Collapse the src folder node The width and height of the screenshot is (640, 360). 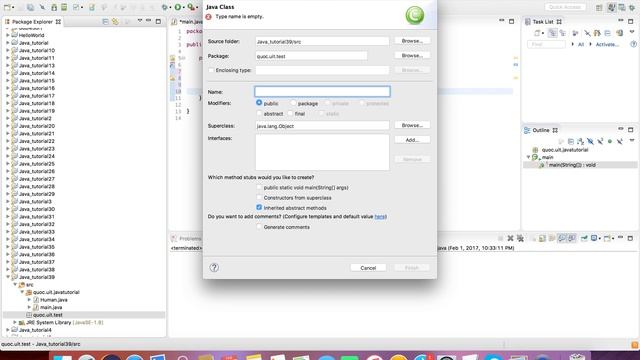click(x=15, y=284)
